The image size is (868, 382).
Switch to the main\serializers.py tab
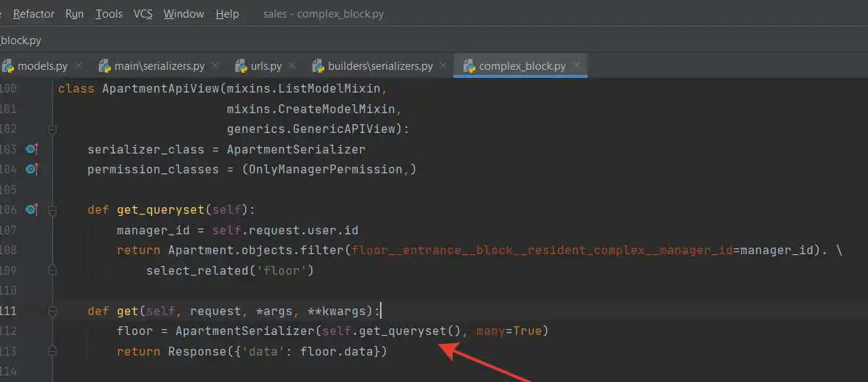(159, 66)
